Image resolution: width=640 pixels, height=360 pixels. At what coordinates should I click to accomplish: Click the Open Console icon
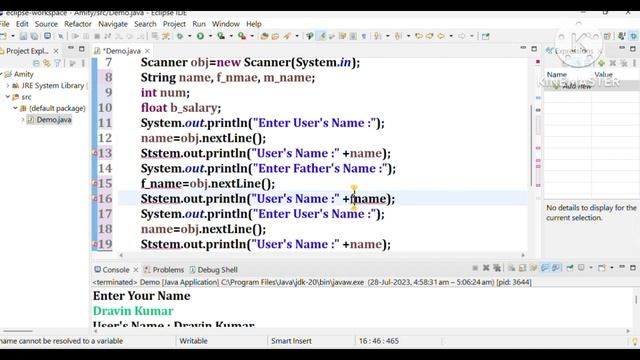[602, 268]
